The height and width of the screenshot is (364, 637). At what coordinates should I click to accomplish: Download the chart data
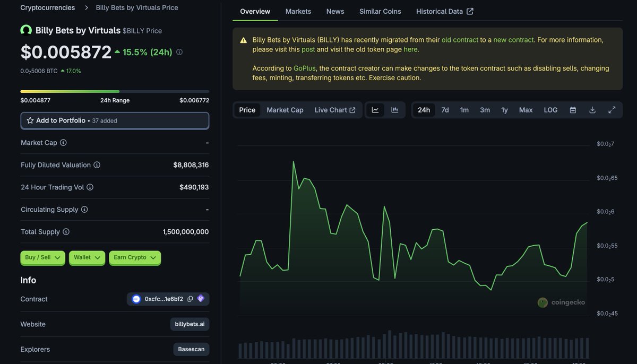[592, 110]
